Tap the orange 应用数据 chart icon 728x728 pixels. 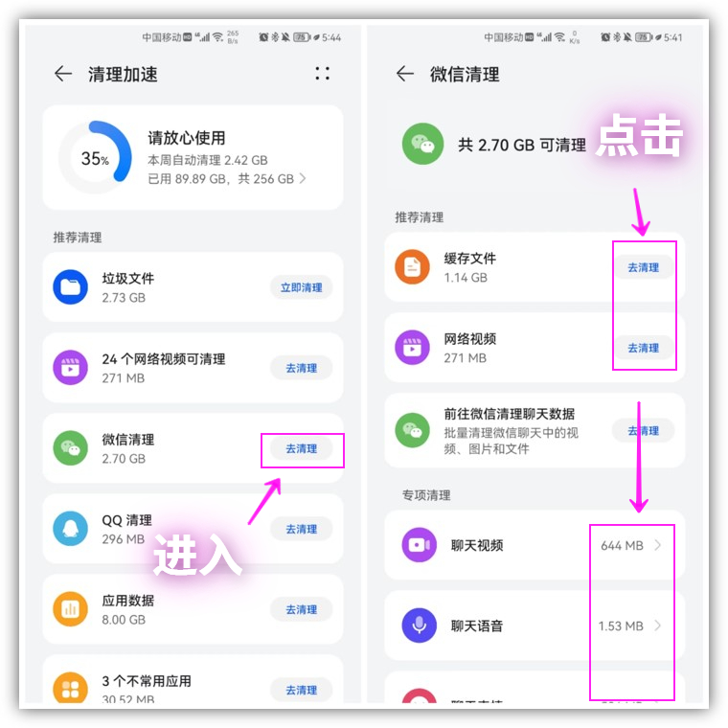[70, 608]
